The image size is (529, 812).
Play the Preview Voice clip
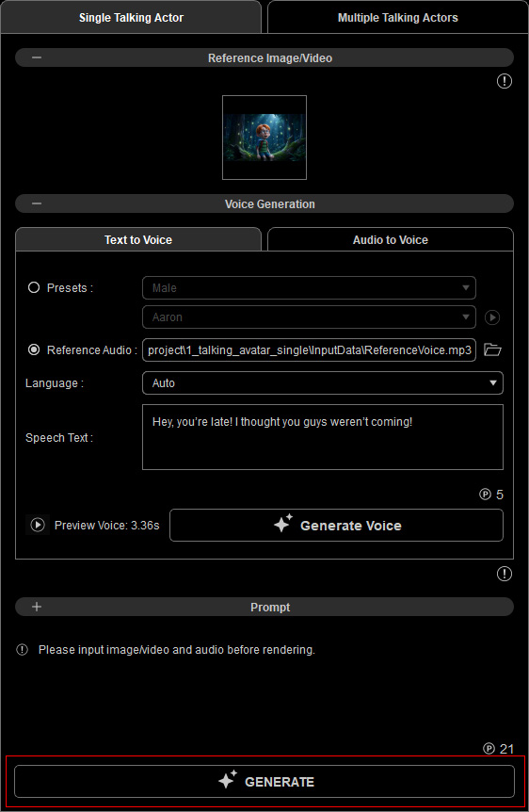38,525
